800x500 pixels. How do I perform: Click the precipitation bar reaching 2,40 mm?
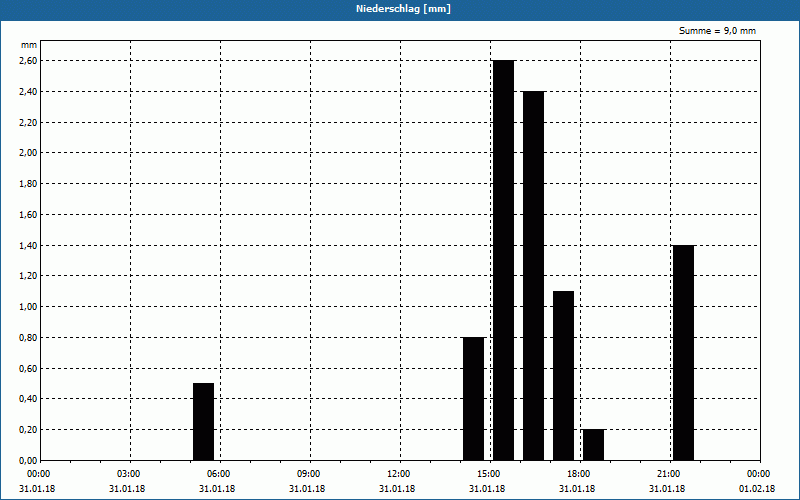[534, 276]
